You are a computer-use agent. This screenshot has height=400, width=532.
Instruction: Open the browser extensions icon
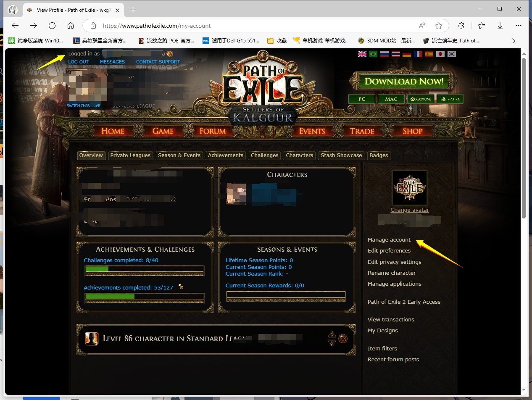pos(461,26)
